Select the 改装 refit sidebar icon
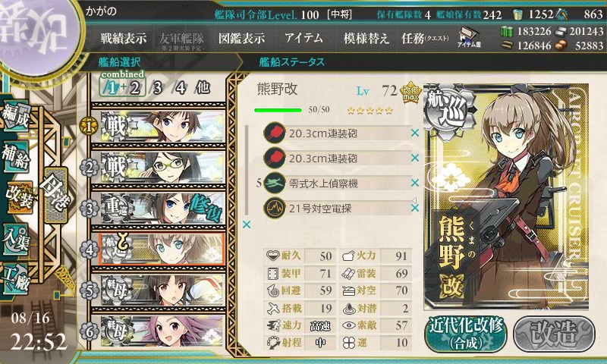 17,197
